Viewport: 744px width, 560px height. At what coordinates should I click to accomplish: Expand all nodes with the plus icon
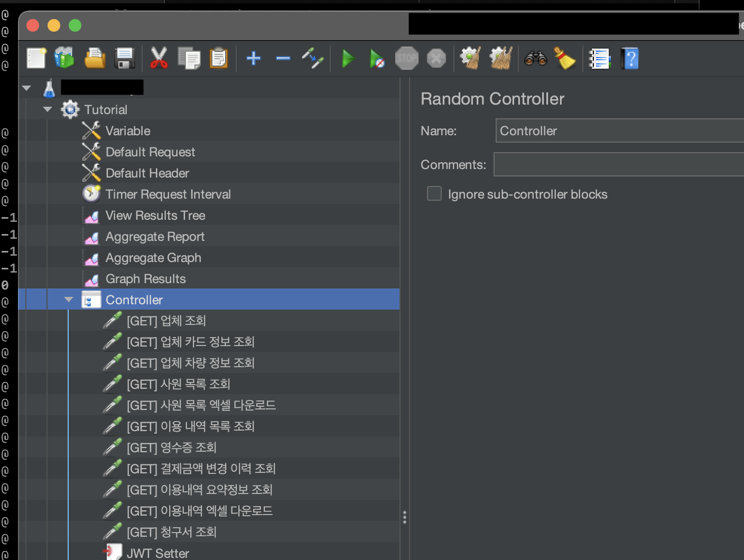point(254,58)
